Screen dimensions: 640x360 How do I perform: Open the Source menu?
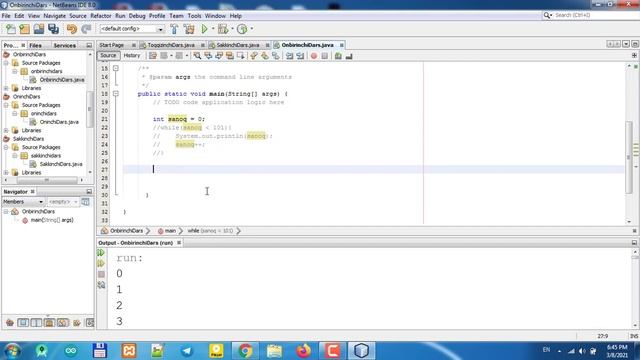(78, 16)
